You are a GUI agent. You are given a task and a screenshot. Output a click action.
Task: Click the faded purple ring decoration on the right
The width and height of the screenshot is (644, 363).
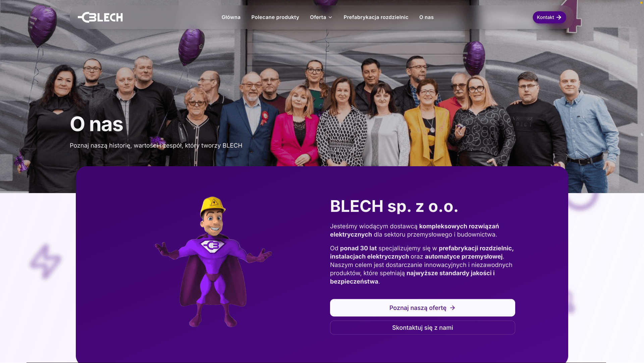coord(583,201)
